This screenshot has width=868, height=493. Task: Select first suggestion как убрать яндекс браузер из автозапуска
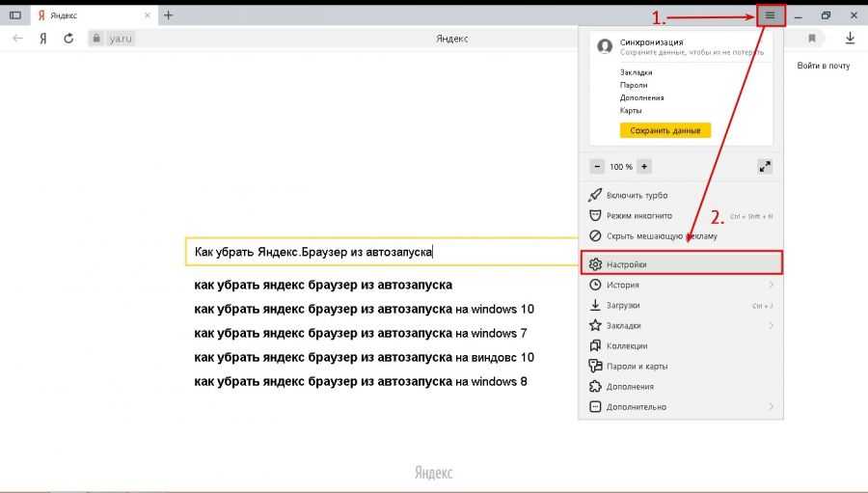[323, 285]
